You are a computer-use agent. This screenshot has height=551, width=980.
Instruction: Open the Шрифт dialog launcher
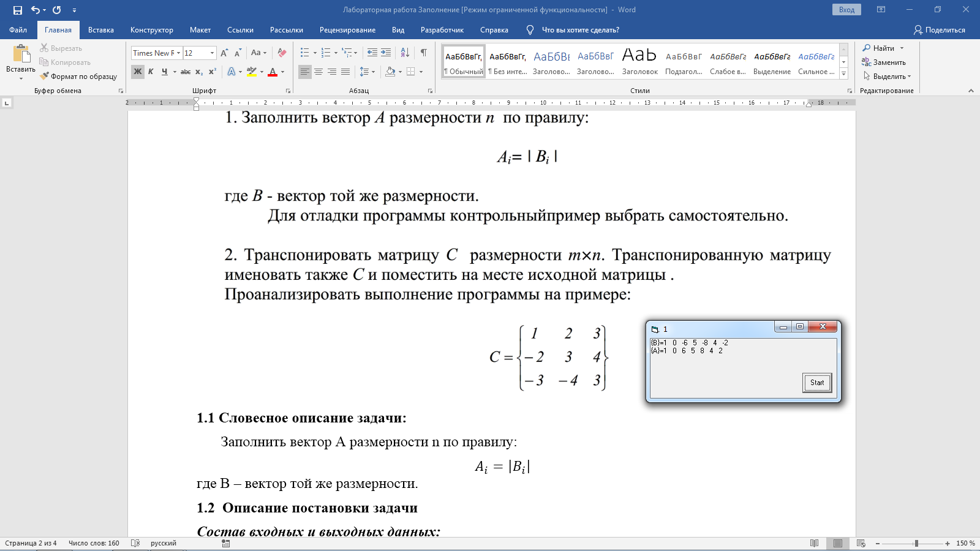tap(288, 91)
